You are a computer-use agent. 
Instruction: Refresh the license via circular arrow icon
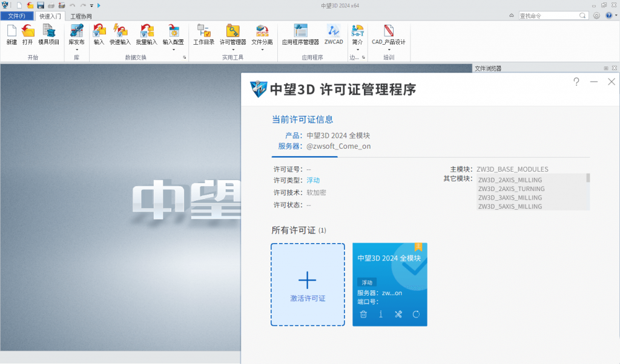pos(416,314)
